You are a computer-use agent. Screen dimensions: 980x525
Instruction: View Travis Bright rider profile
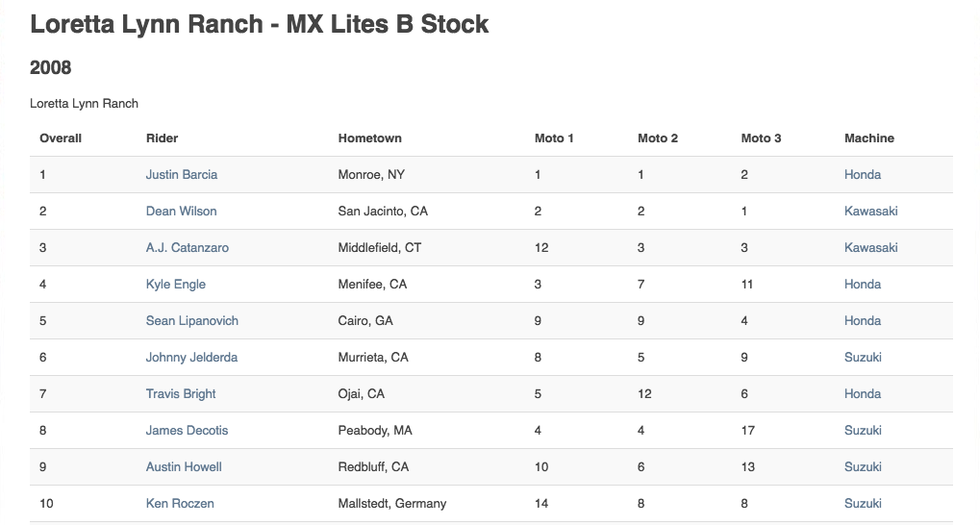181,394
